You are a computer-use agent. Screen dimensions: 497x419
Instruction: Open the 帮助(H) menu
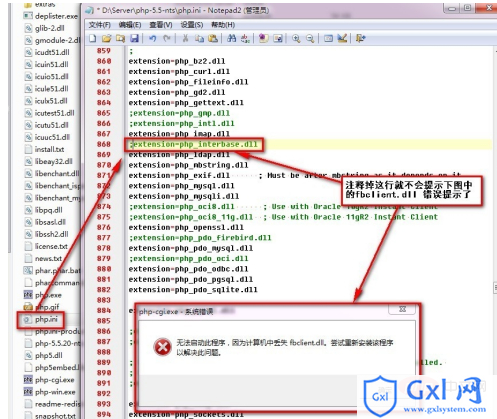(x=223, y=25)
